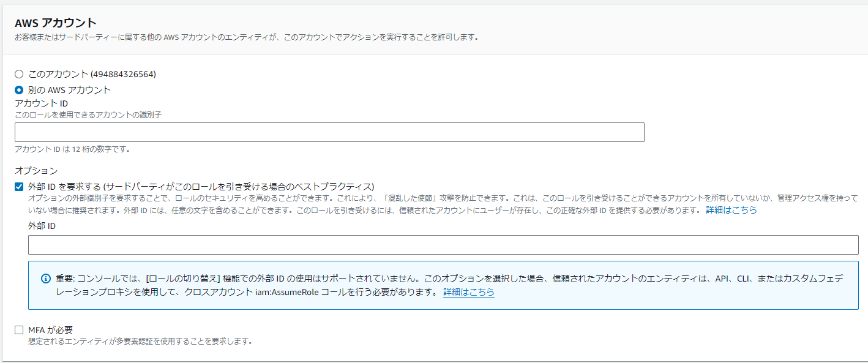
Task: Click the 外部 ID text field
Action: (x=443, y=245)
